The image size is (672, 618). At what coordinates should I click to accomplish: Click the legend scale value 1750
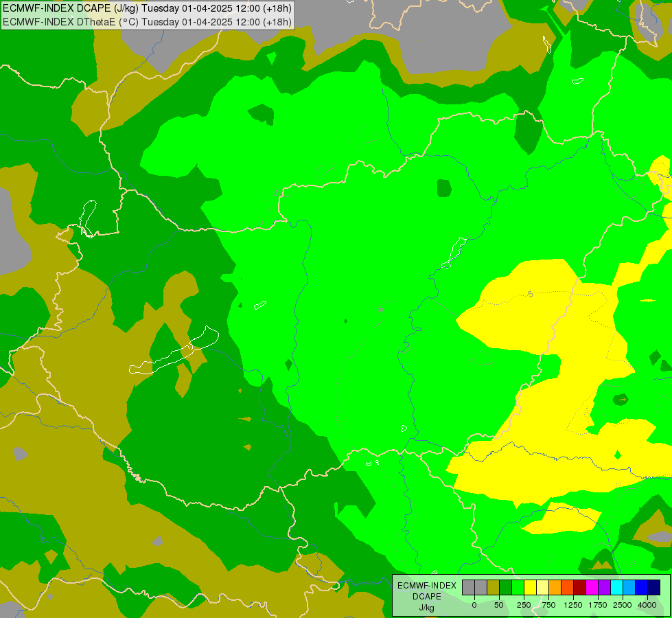point(598,605)
